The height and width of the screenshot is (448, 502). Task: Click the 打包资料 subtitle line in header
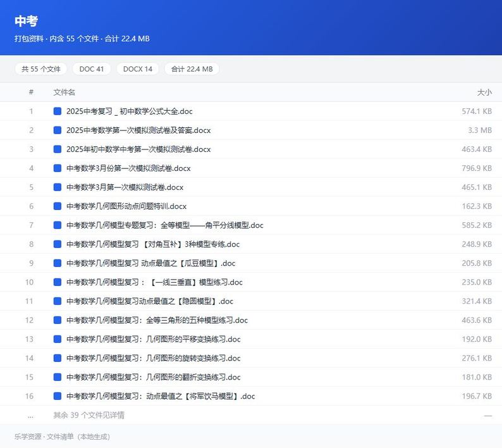(x=82, y=39)
